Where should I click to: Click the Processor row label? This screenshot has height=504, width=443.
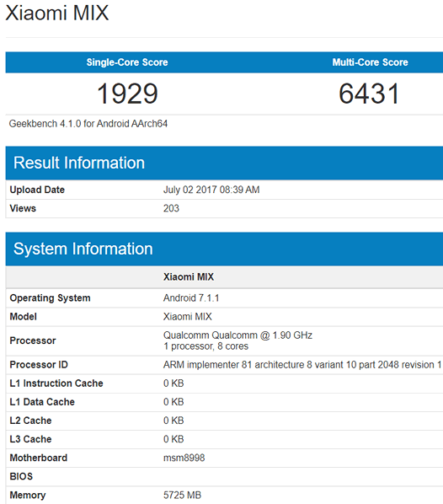click(x=33, y=340)
